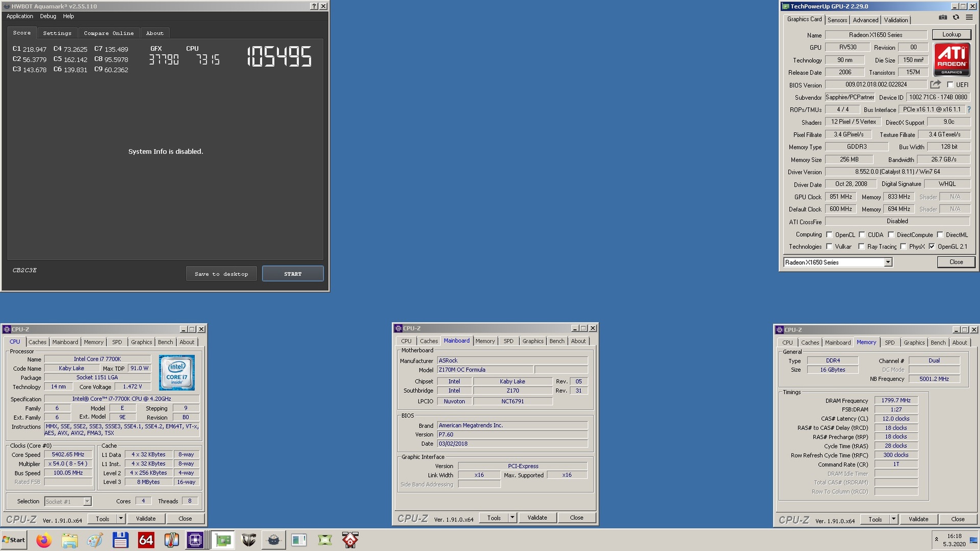Screen dimensions: 980x551
Task: Click the blue floppy disk taskbar icon
Action: click(x=120, y=540)
